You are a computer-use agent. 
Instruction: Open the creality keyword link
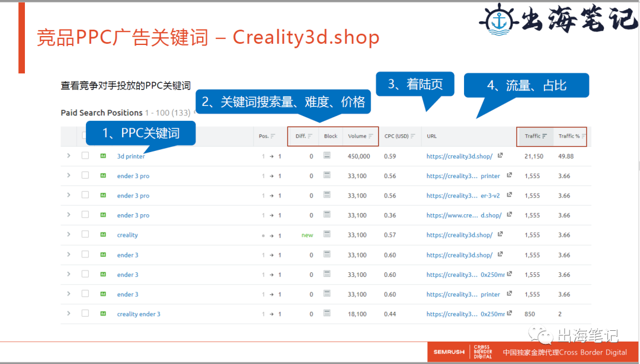coord(127,235)
